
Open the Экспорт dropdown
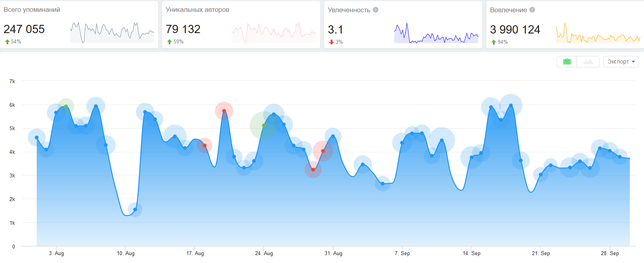coord(621,62)
